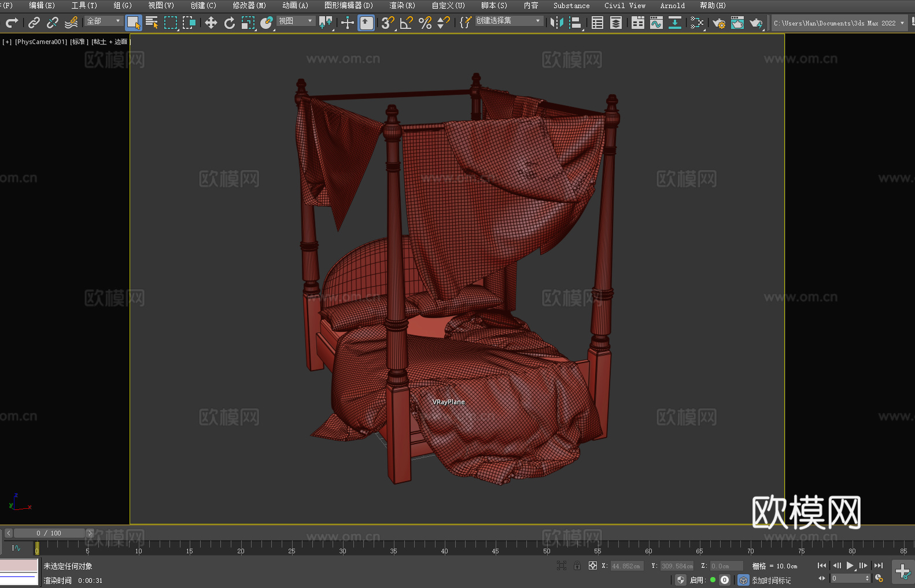The image size is (915, 588).
Task: Open the Arnold menu
Action: [x=672, y=5]
